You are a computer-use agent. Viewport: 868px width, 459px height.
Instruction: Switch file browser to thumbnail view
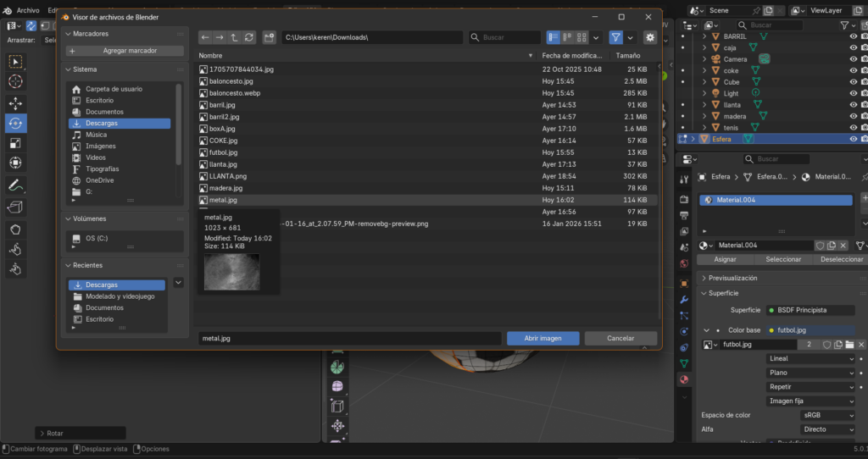point(582,37)
